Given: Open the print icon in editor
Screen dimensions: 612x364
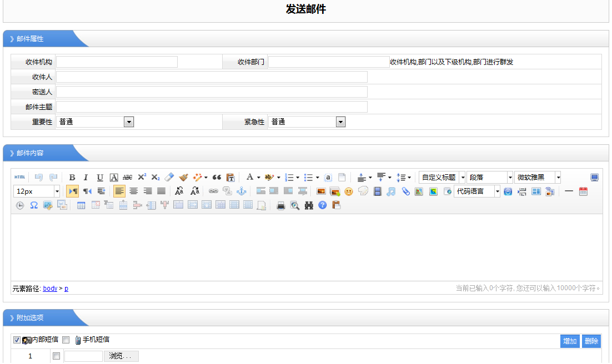Looking at the screenshot, I should click(x=281, y=205).
